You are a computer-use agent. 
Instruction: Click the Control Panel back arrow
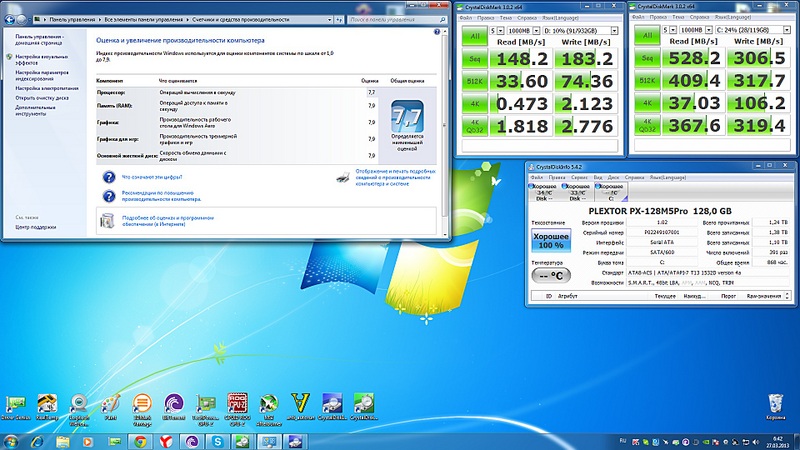pyautogui.click(x=9, y=20)
